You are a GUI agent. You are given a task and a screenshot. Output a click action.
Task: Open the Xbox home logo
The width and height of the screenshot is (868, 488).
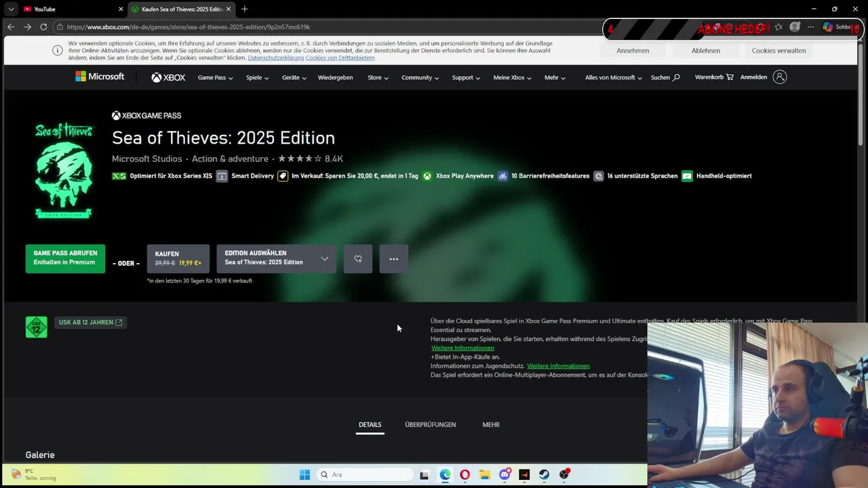pyautogui.click(x=168, y=77)
